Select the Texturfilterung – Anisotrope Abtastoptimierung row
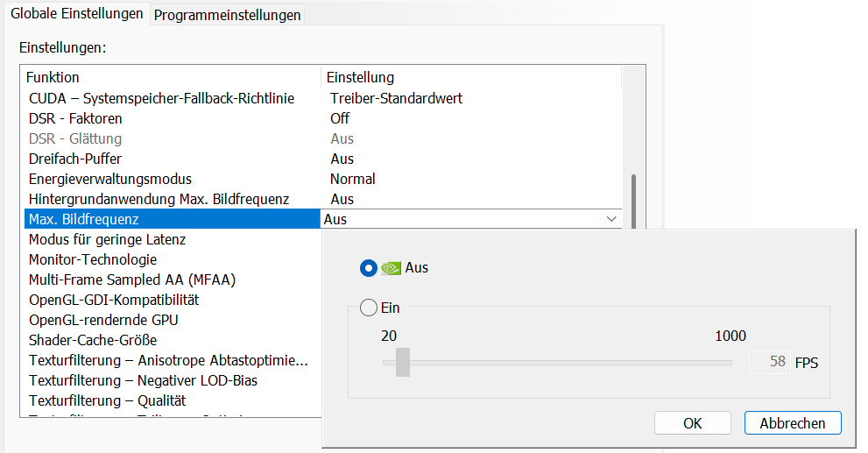 pyautogui.click(x=173, y=360)
